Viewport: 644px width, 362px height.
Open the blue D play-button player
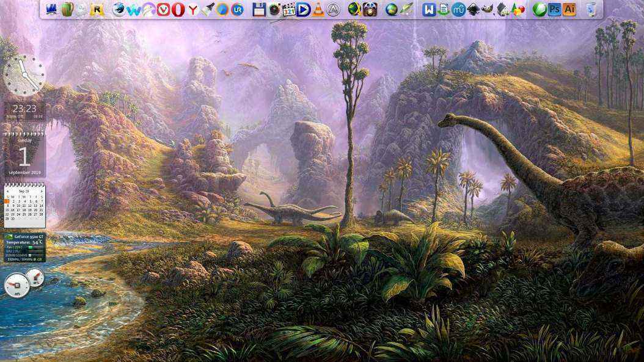point(304,9)
